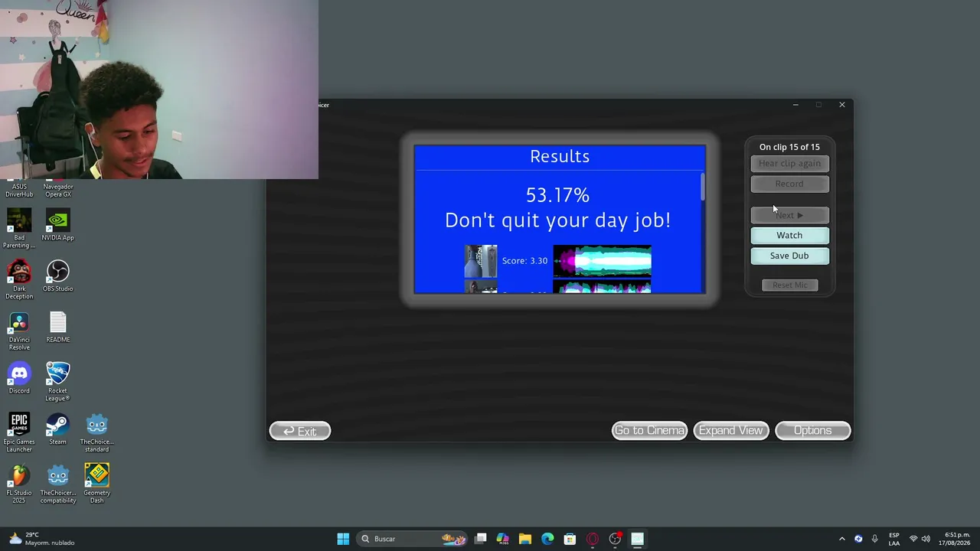Click the waveform beside Score 3.30

coord(602,261)
